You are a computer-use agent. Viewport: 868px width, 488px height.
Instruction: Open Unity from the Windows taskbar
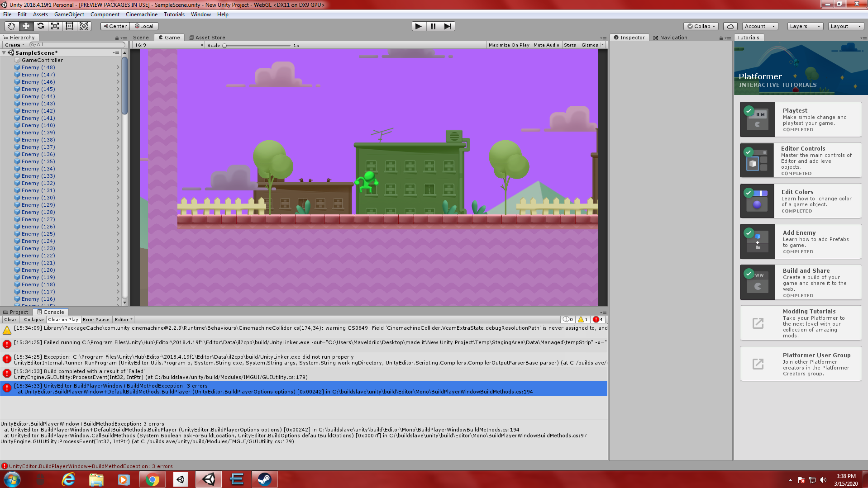coord(209,479)
